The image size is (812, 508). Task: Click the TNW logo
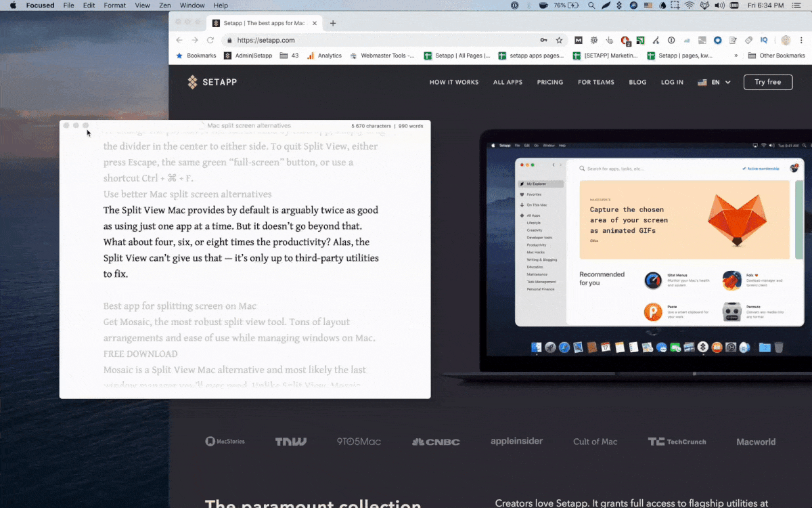(291, 442)
